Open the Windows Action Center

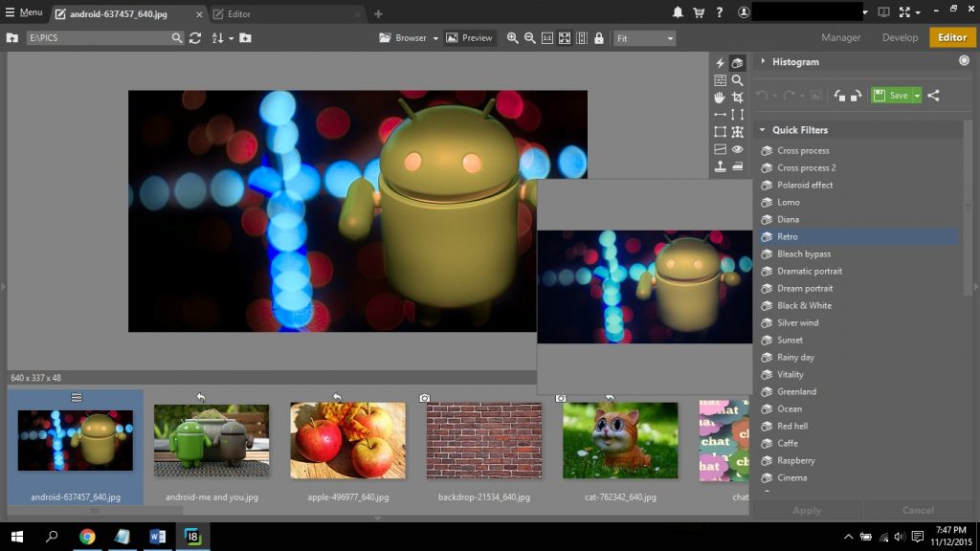(x=918, y=537)
